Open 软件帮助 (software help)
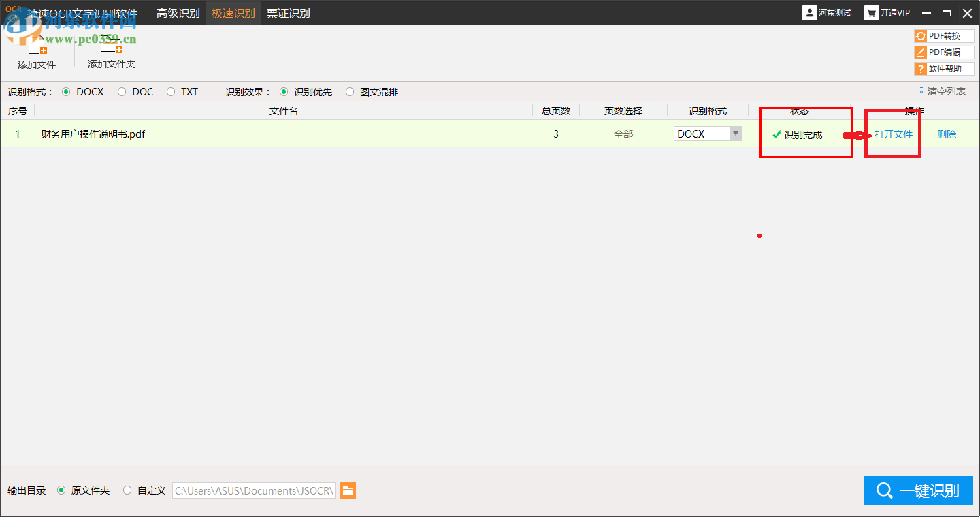Viewport: 980px width, 517px height. point(944,68)
